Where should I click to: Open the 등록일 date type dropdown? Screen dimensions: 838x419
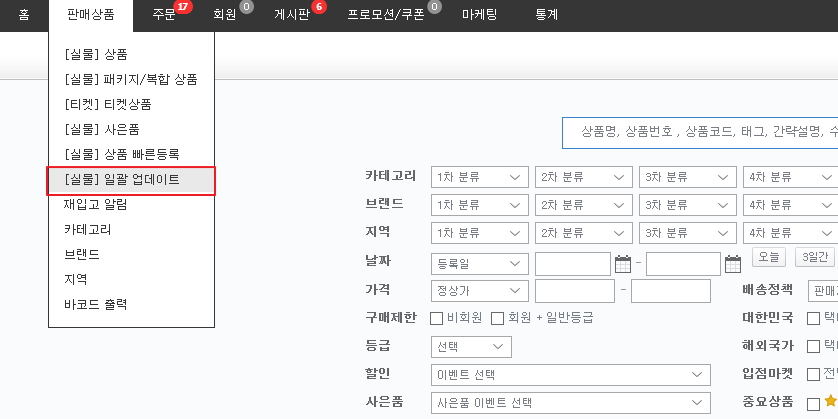click(479, 264)
